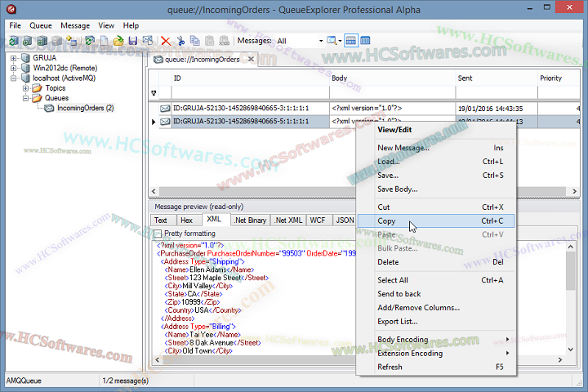Viewport: 588px width, 392px height.
Task: Click the load messages folder icon
Action: 118,41
